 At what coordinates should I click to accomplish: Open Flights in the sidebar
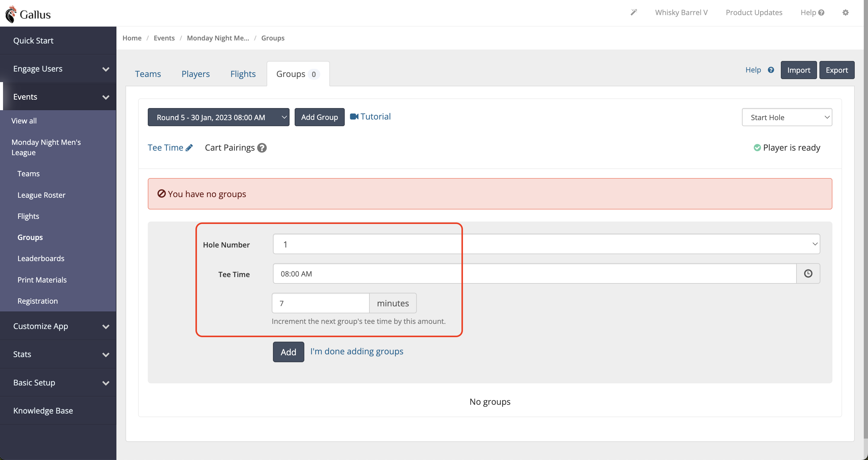28,216
